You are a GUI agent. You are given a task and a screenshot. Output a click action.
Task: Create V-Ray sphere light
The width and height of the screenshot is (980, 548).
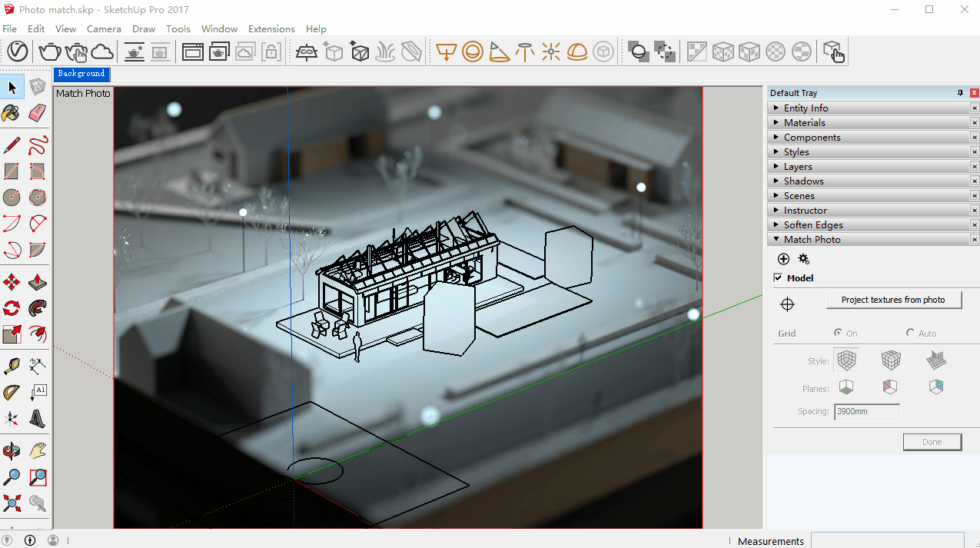[473, 51]
